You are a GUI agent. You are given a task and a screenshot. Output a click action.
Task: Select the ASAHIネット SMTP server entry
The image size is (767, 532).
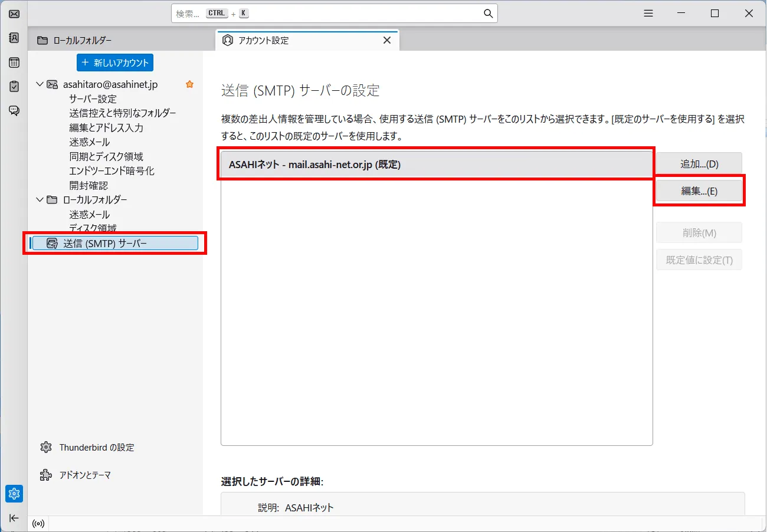tap(437, 164)
